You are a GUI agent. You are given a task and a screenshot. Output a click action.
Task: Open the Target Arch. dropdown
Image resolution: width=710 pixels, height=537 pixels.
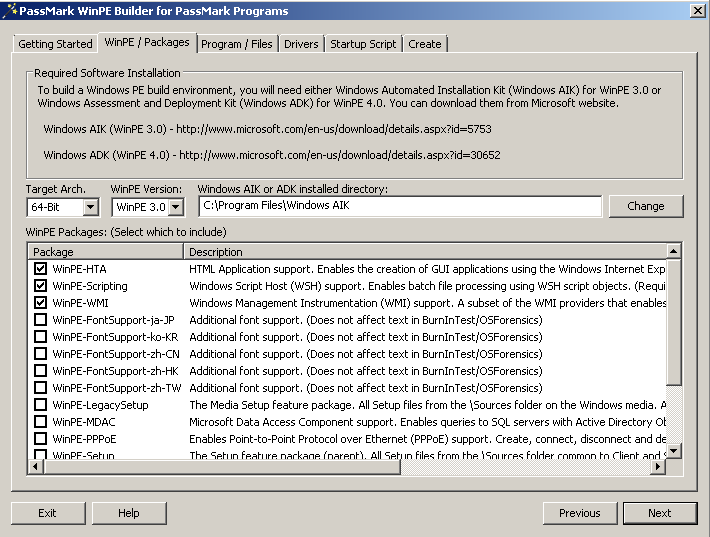(90, 207)
